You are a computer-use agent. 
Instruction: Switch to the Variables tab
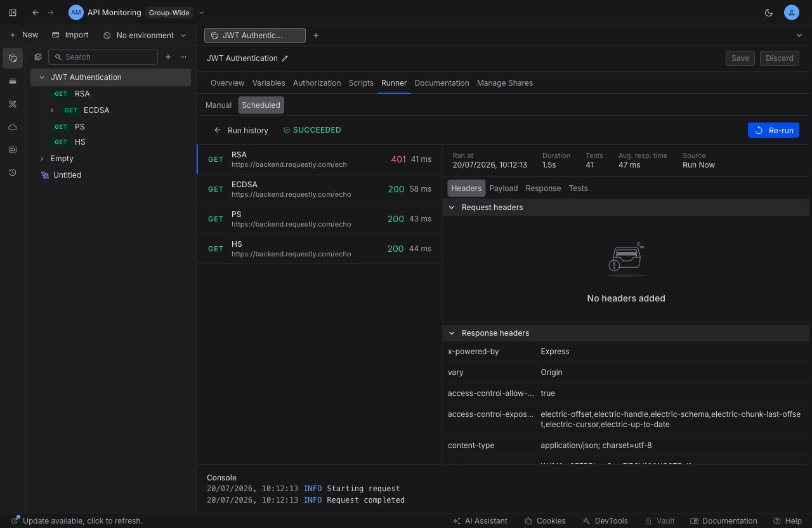[268, 83]
